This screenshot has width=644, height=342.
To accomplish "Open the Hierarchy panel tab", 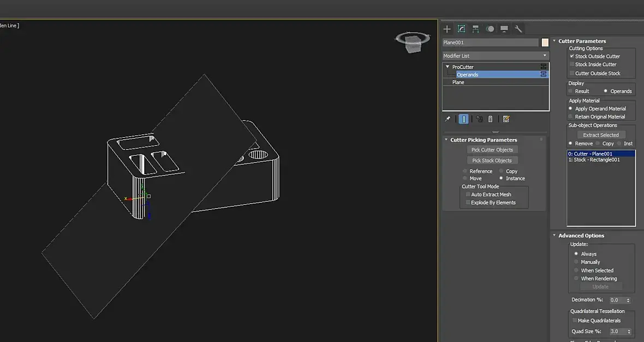I will (x=475, y=29).
